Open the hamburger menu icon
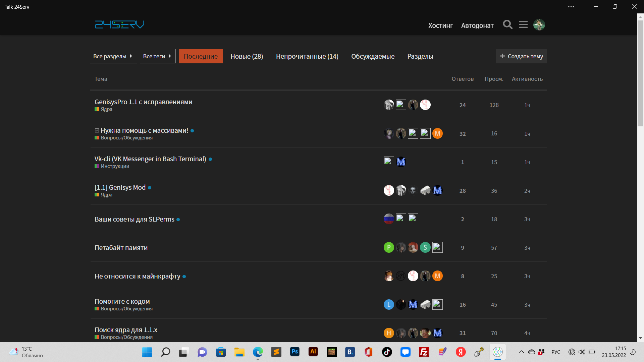The image size is (644, 362). point(523,24)
